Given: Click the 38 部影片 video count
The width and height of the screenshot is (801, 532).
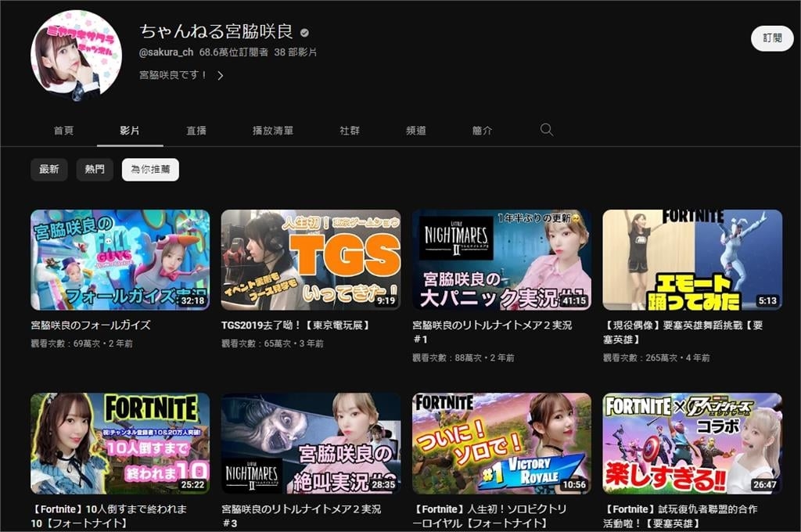Looking at the screenshot, I should click(295, 52).
